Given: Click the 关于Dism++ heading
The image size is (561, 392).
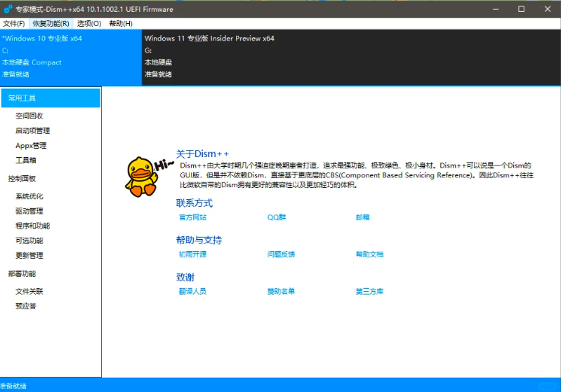Looking at the screenshot, I should pyautogui.click(x=202, y=154).
